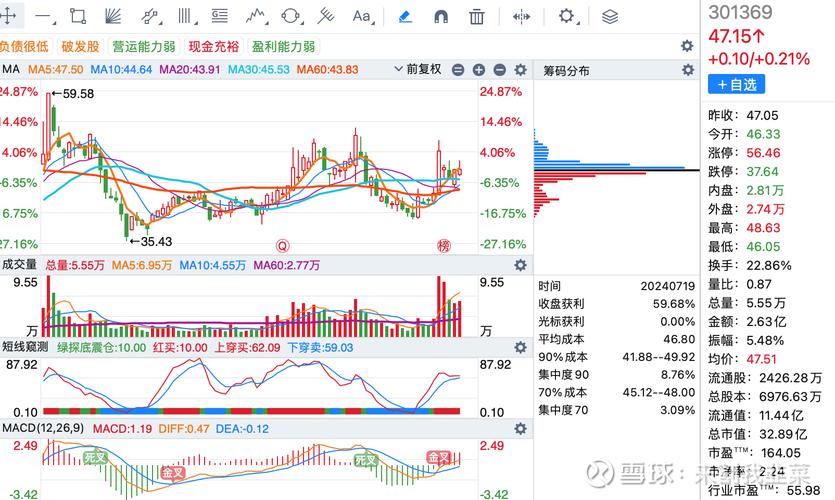Open 成交量 volume panel settings gear

pyautogui.click(x=520, y=265)
